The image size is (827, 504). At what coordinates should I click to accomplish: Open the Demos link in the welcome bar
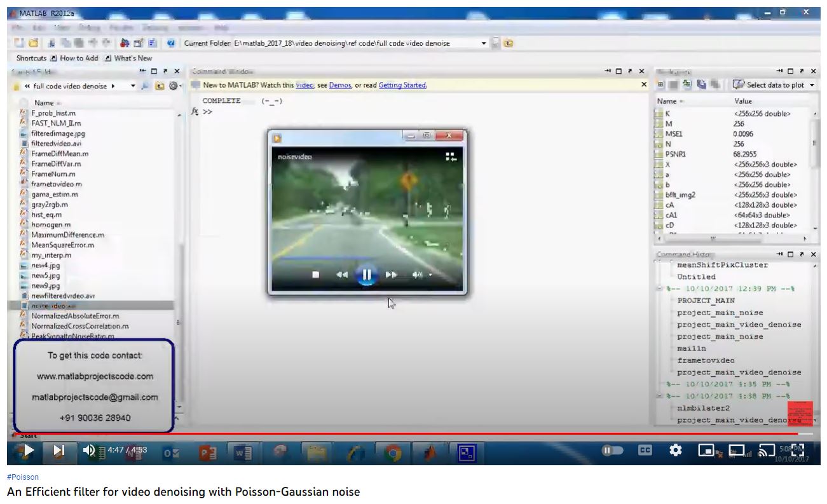(x=340, y=85)
